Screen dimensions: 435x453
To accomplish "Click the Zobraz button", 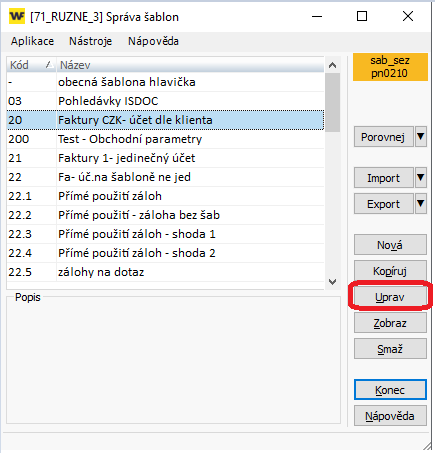I will [390, 323].
